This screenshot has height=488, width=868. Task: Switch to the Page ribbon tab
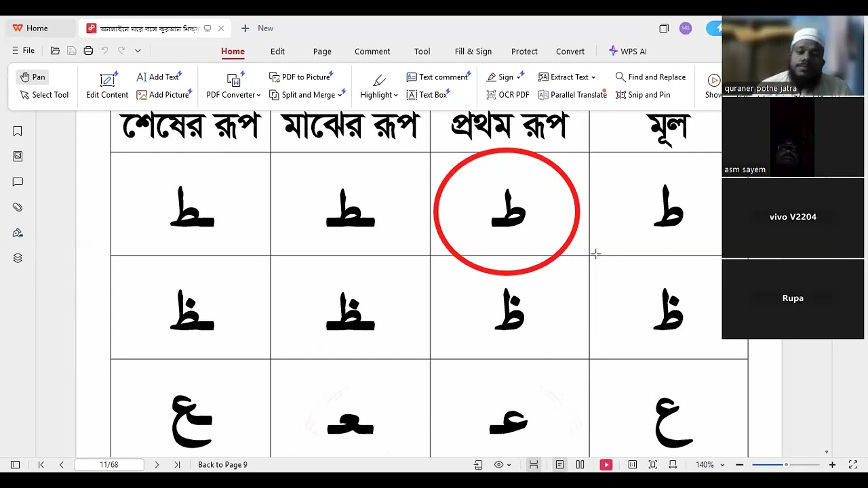tap(322, 52)
